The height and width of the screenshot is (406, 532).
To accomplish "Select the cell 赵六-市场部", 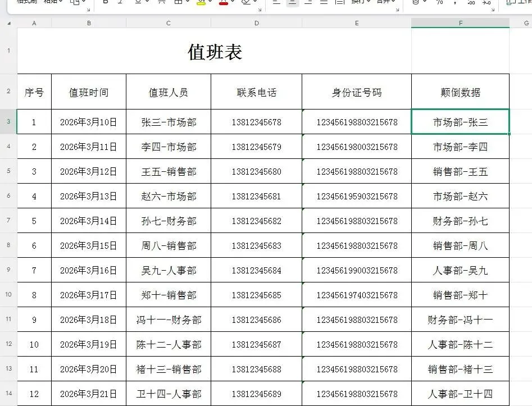I will [169, 196].
